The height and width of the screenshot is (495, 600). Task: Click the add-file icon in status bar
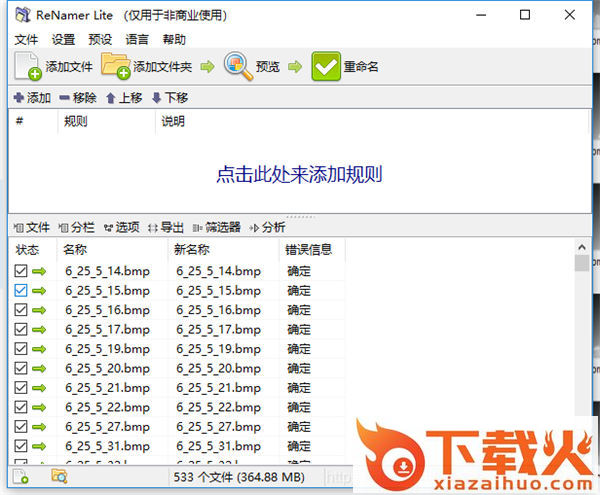(x=21, y=476)
